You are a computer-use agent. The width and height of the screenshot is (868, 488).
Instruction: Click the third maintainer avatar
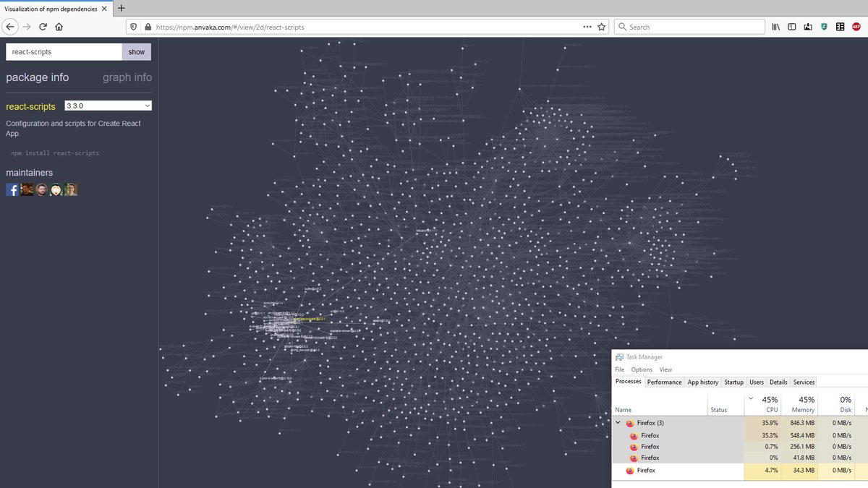click(x=41, y=189)
